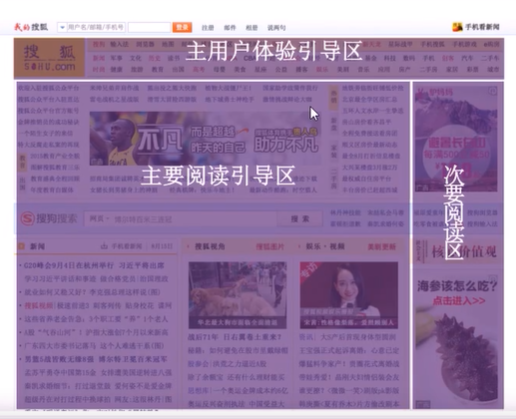Open 美食 channel in navigation bar

pyautogui.click(x=240, y=69)
